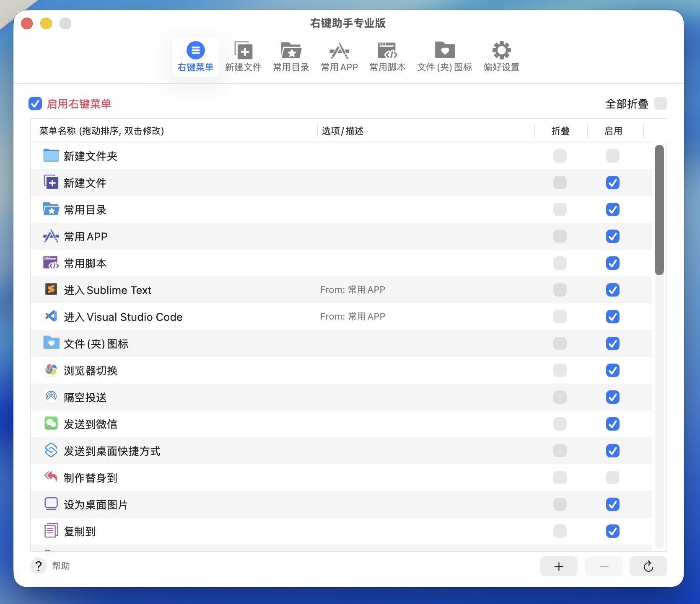Open 偏好设置 gear icon

501,51
